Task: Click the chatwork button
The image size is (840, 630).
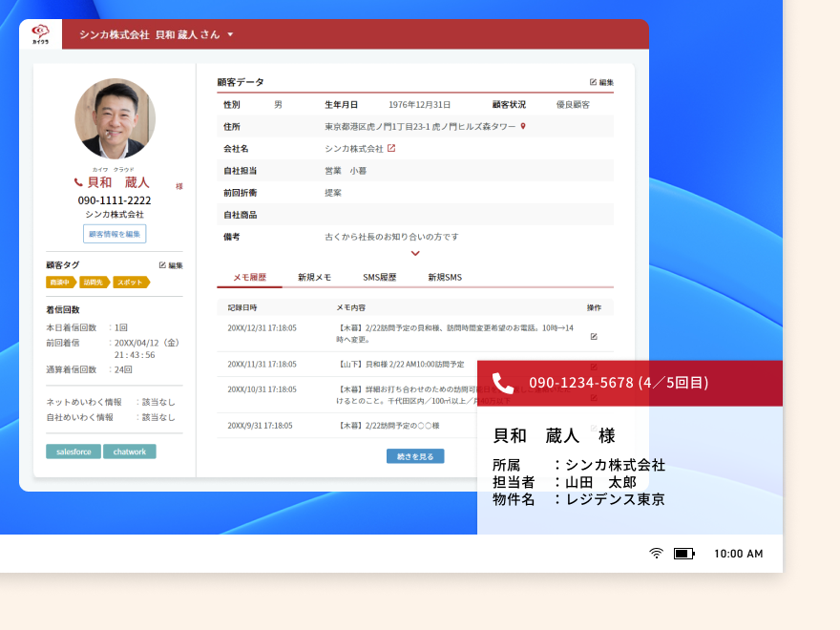Action: [x=130, y=451]
